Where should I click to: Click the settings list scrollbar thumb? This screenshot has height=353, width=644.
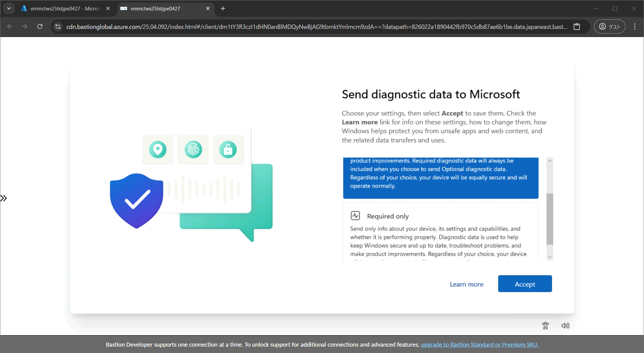550,219
